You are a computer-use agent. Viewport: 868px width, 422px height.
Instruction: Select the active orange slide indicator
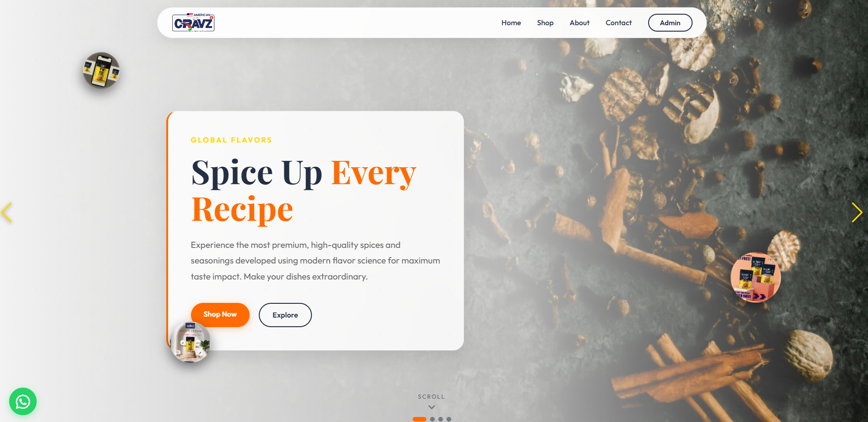[420, 419]
